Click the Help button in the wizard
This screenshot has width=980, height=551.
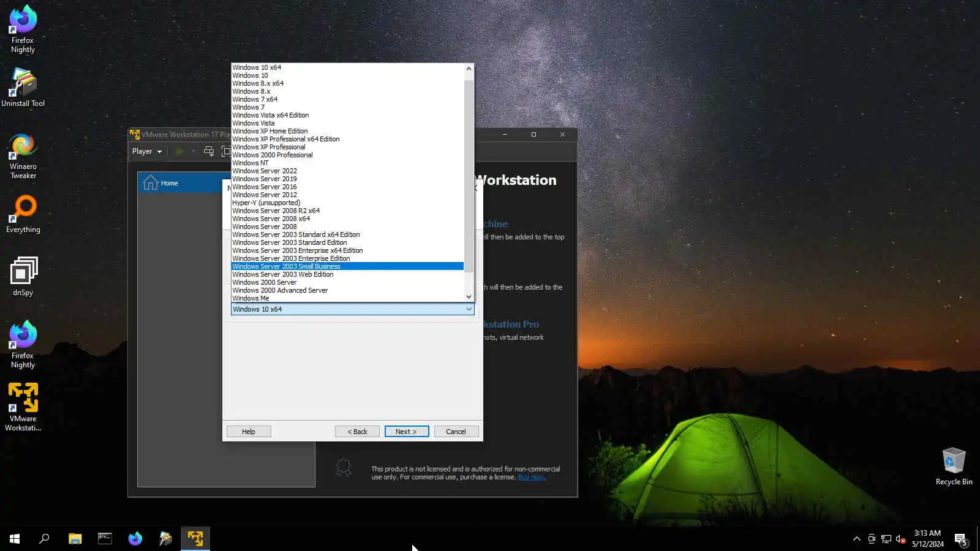[249, 432]
